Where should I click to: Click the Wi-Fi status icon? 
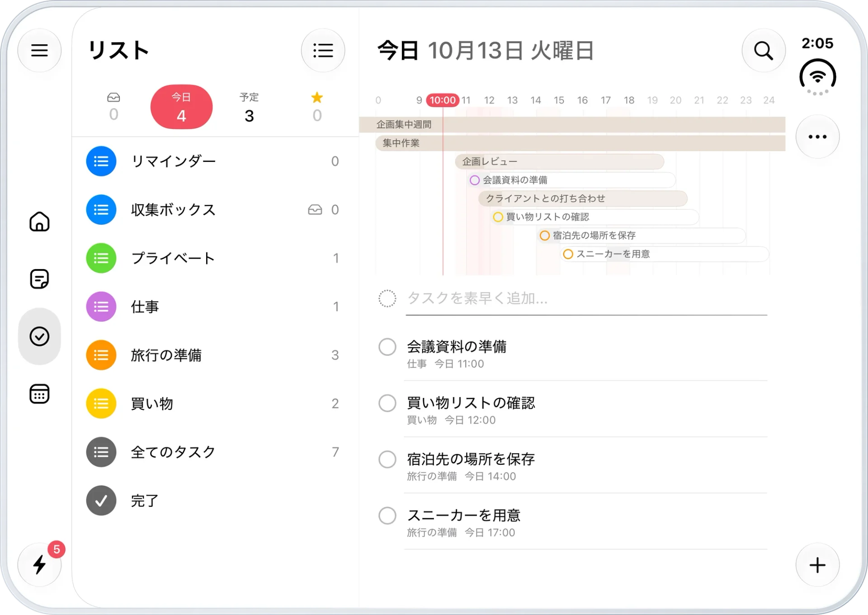817,76
